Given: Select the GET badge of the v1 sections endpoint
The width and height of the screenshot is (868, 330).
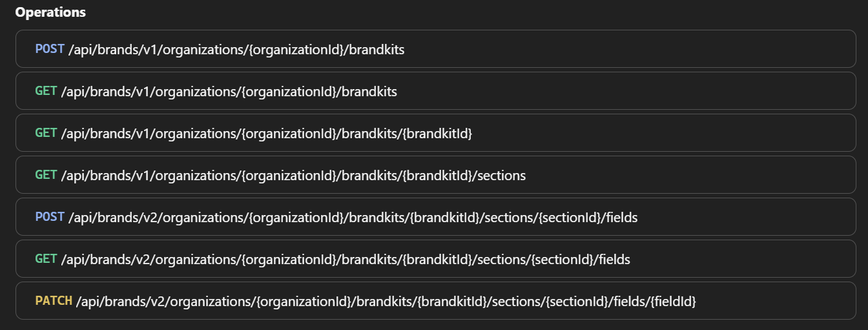Looking at the screenshot, I should pyautogui.click(x=46, y=175).
